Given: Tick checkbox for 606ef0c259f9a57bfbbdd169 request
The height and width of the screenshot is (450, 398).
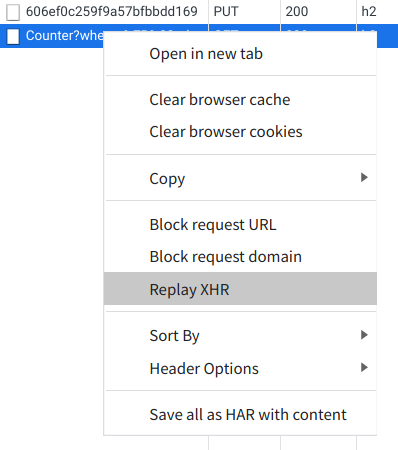Looking at the screenshot, I should [x=13, y=12].
